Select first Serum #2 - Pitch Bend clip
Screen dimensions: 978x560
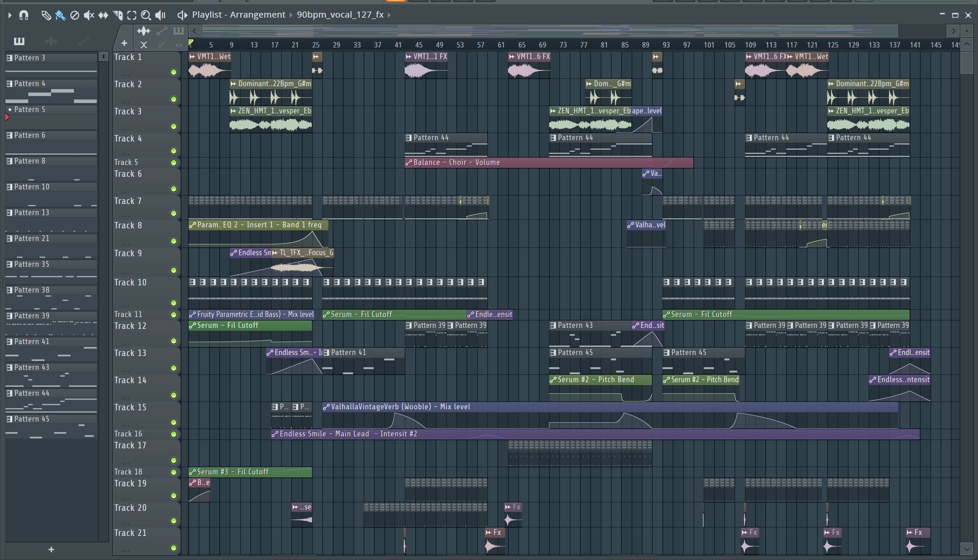point(601,389)
